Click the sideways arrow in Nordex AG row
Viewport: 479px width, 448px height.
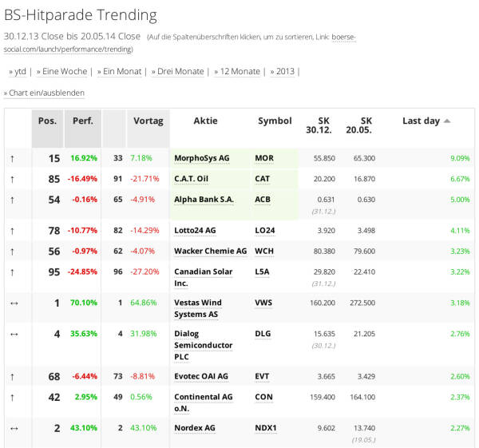pyautogui.click(x=13, y=429)
